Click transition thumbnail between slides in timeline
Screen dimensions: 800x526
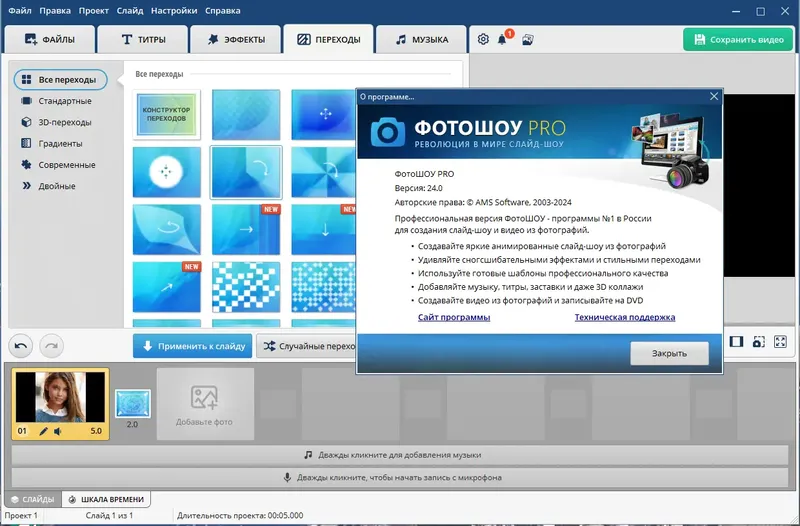click(133, 404)
